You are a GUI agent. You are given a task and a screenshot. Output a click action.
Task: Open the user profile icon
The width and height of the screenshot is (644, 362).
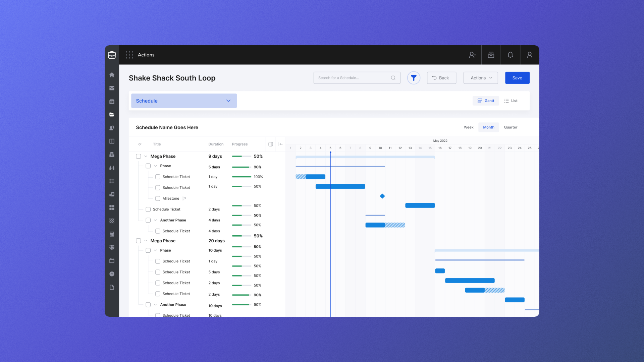(529, 55)
